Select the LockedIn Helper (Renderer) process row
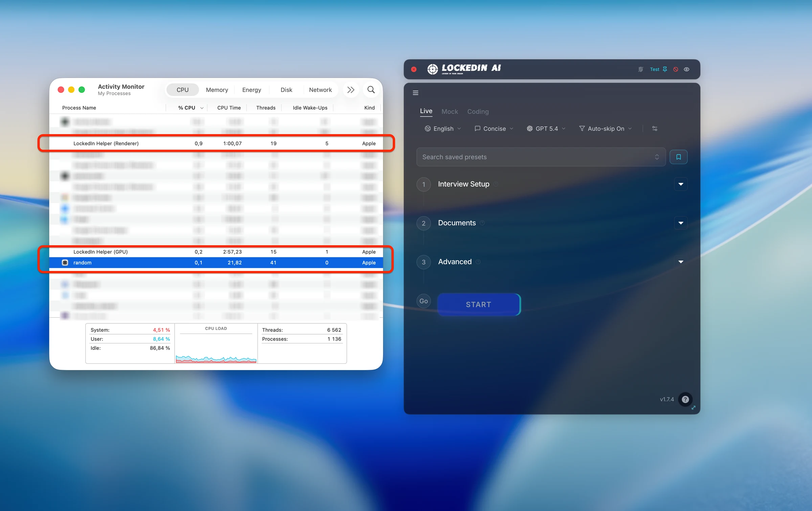 [x=216, y=143]
